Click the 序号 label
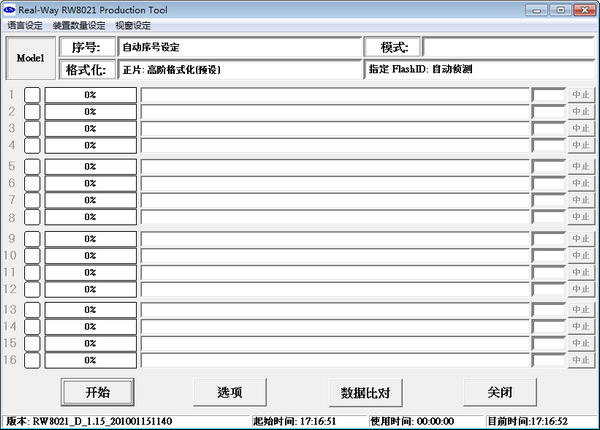 point(87,47)
